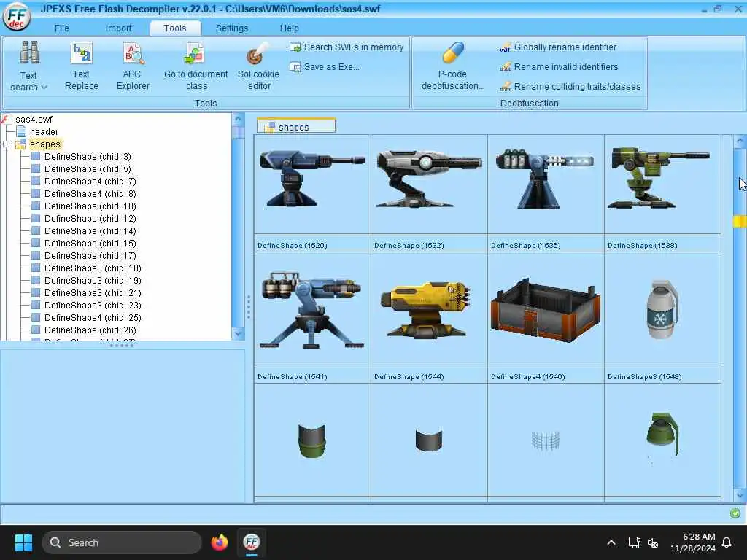Open Firefox from the taskbar
This screenshot has height=560, width=747.
click(219, 542)
